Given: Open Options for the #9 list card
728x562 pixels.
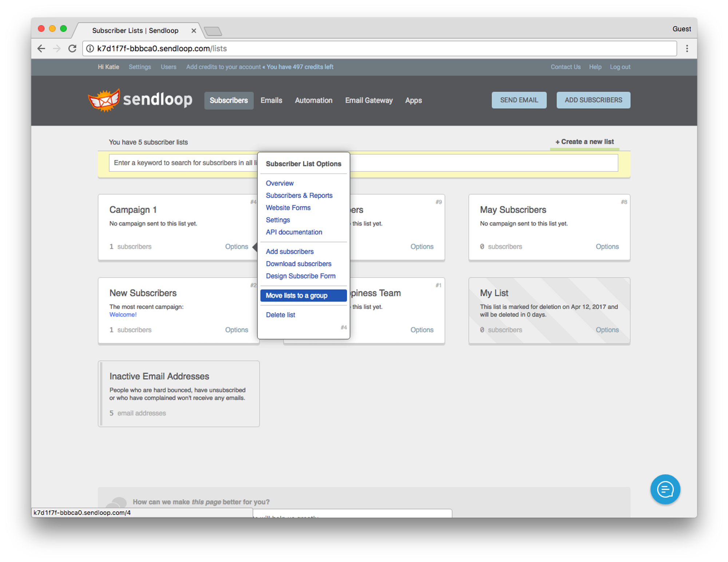Looking at the screenshot, I should point(422,247).
